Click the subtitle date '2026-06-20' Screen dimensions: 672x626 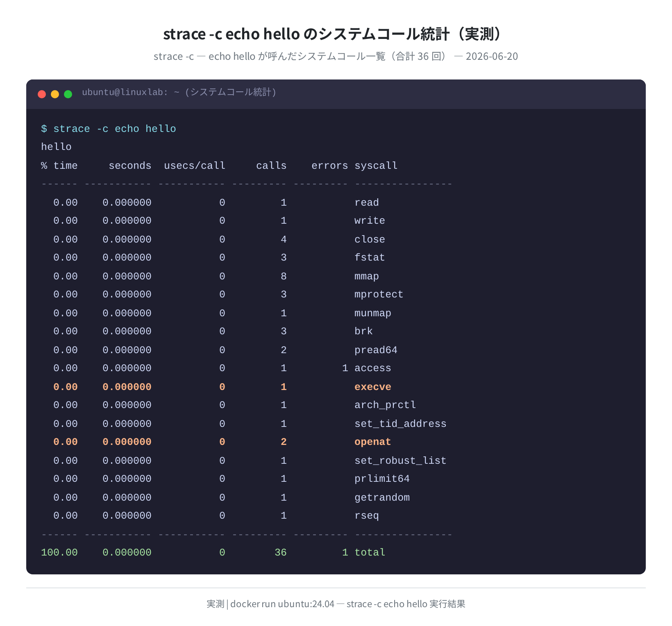click(x=492, y=56)
